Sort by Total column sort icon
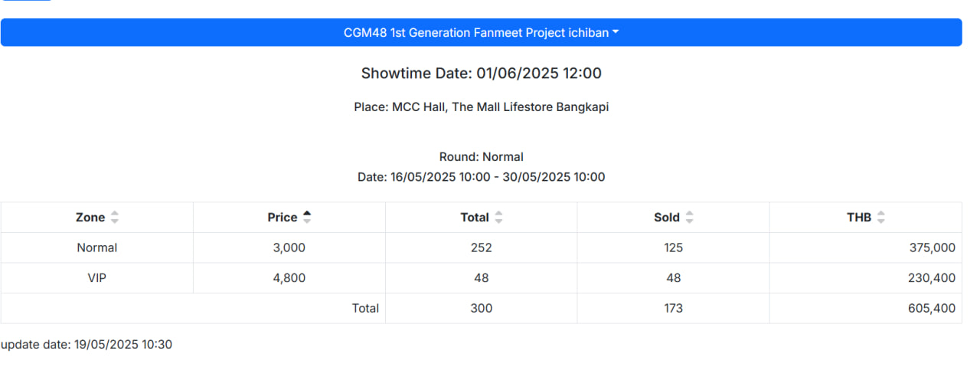The width and height of the screenshot is (980, 367). [498, 218]
